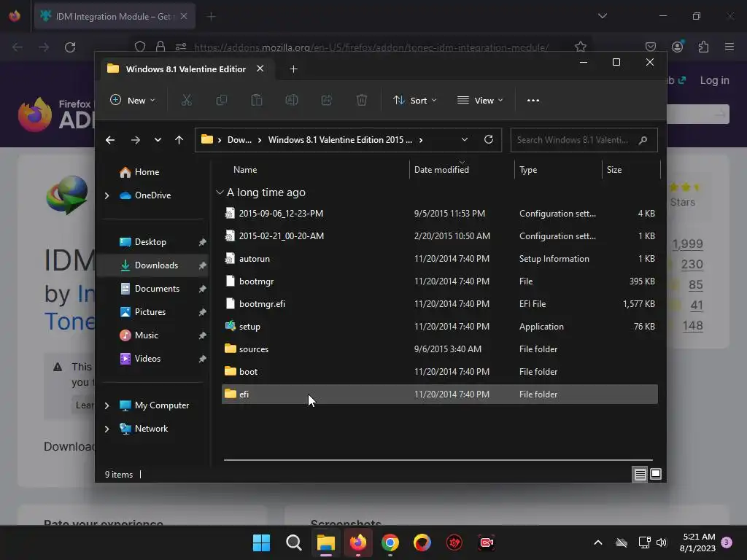Select the bootmgr.efi file
The height and width of the screenshot is (560, 747).
[x=440, y=304]
